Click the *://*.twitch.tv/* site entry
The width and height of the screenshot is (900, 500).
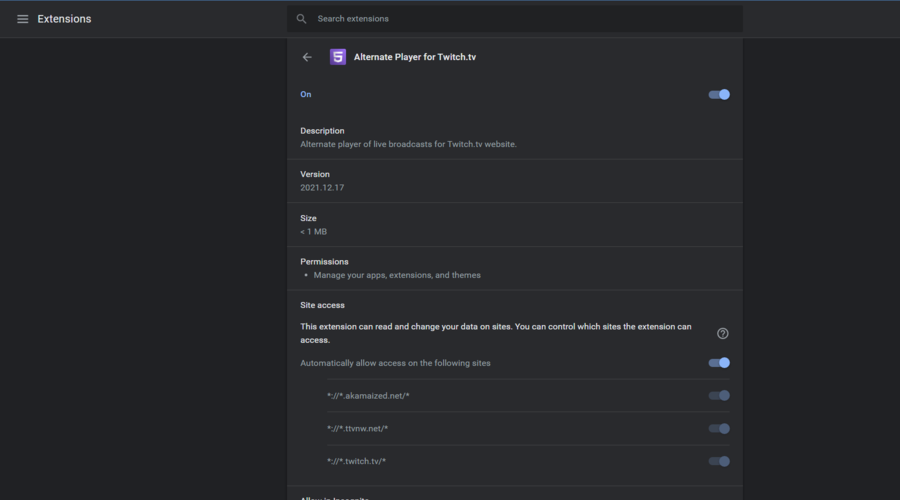(356, 462)
